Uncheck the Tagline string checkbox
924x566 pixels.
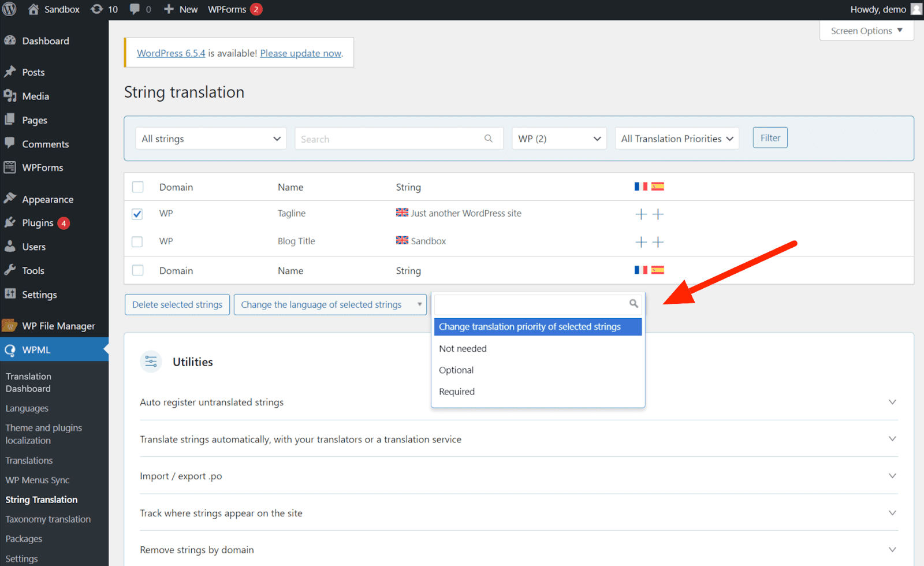[137, 214]
